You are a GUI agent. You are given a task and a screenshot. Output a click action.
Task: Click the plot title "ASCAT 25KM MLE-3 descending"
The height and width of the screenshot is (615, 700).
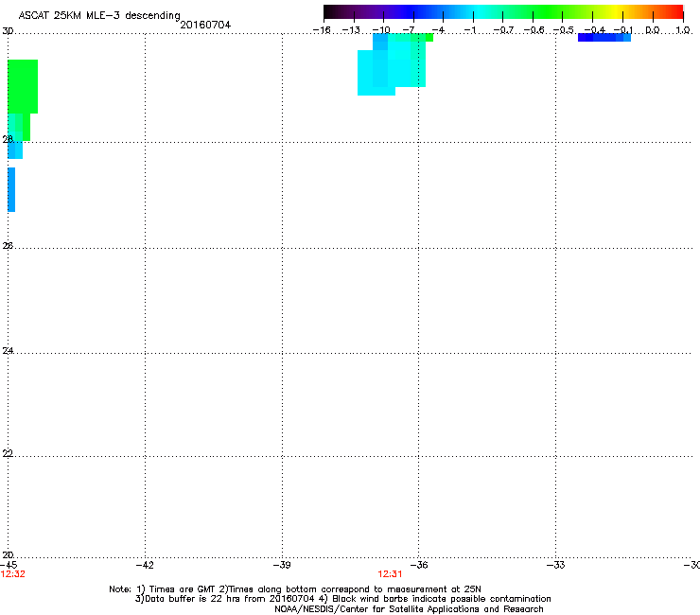[x=99, y=15]
